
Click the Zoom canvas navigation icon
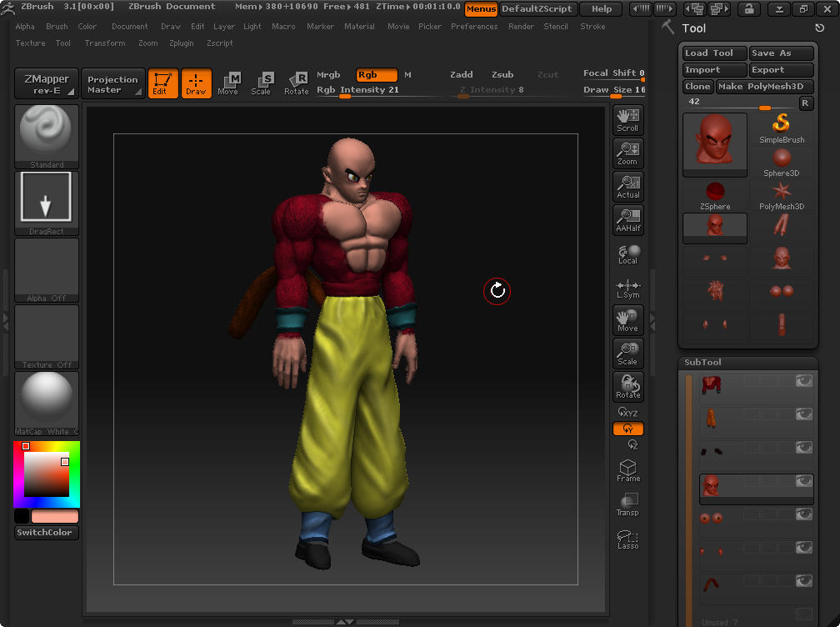(627, 153)
